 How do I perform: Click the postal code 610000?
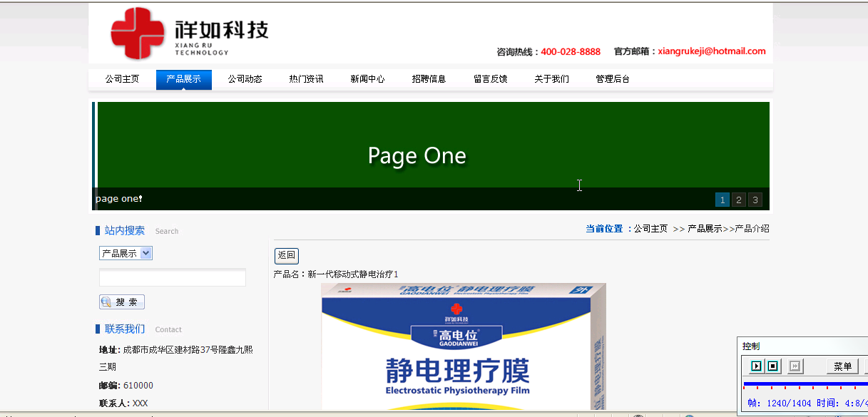coord(138,386)
